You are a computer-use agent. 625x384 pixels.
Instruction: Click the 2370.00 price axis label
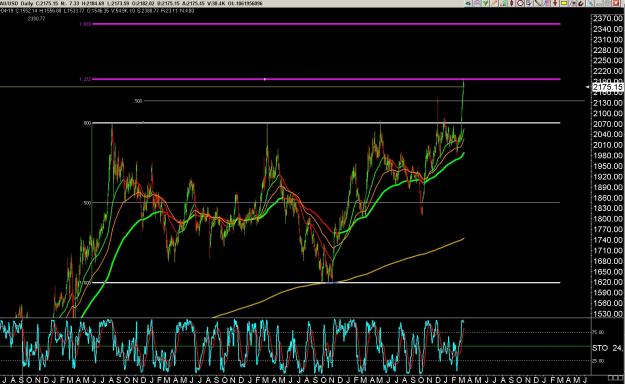(x=607, y=18)
